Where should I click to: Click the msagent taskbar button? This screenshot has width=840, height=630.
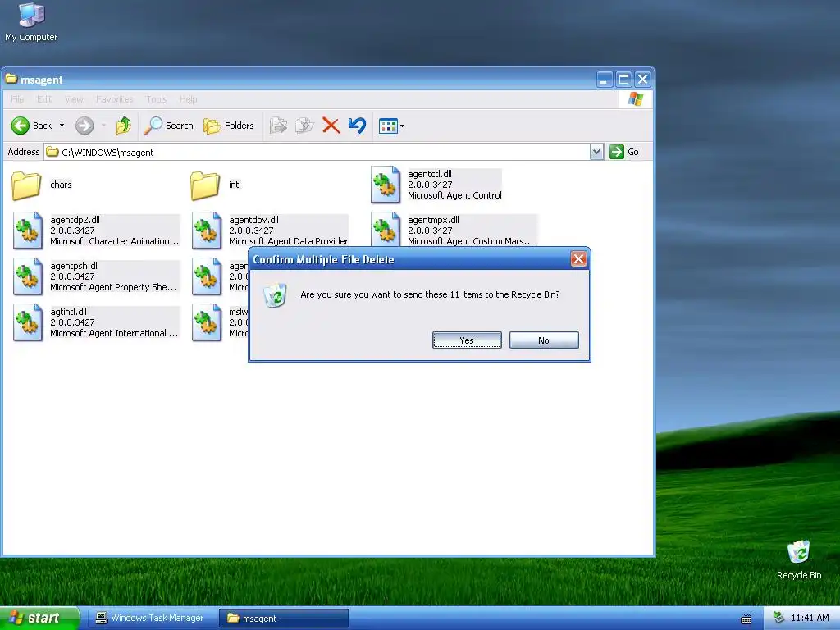pyautogui.click(x=284, y=619)
